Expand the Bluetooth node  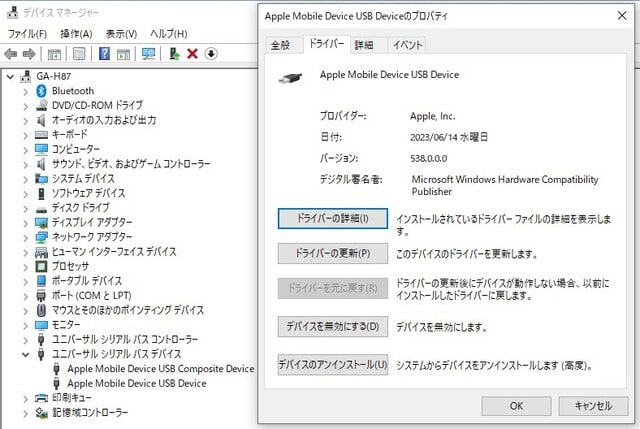pyautogui.click(x=26, y=91)
